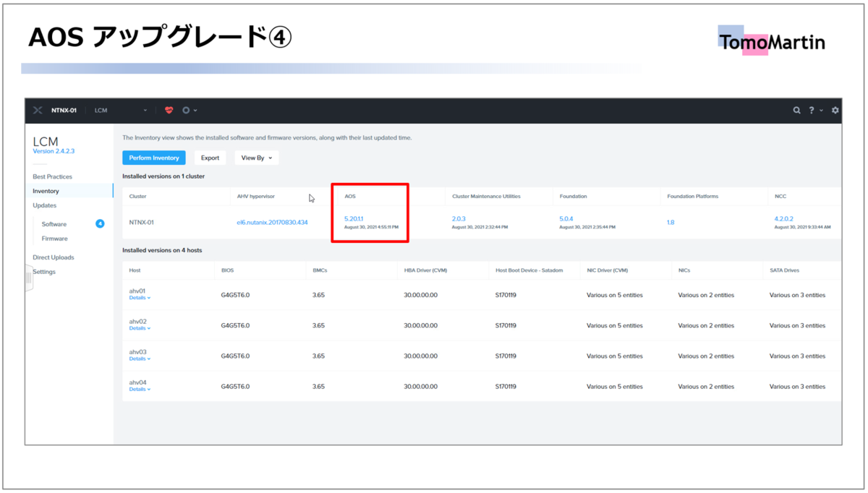Click the HBA Driver (CVM) column header
The height and width of the screenshot is (493, 868).
click(426, 270)
